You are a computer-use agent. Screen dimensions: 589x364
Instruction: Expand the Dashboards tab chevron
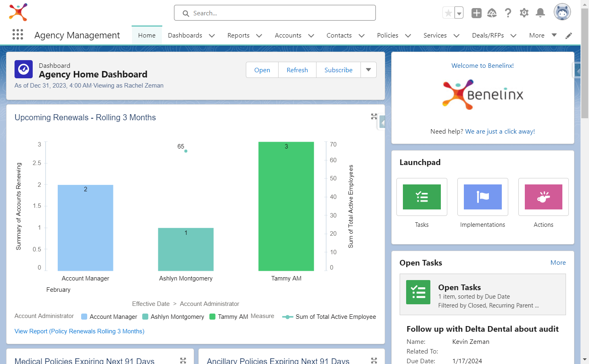pyautogui.click(x=212, y=36)
